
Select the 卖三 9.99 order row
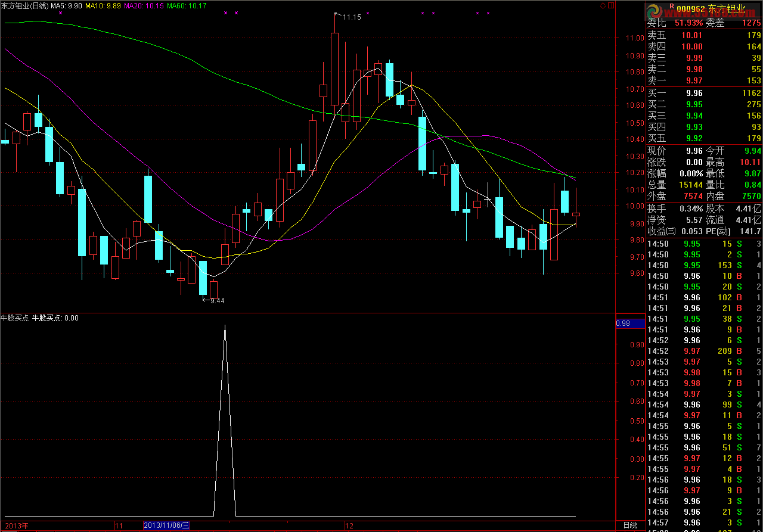pos(705,58)
